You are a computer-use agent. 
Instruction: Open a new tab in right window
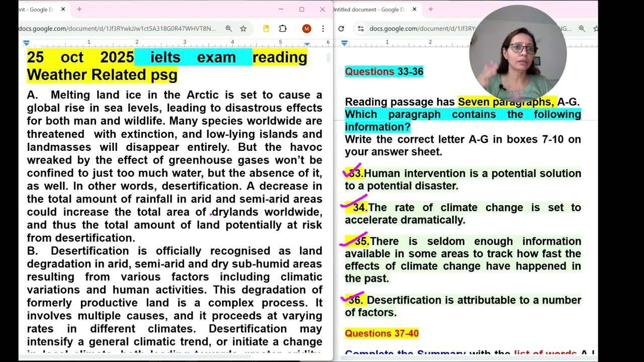430,9
